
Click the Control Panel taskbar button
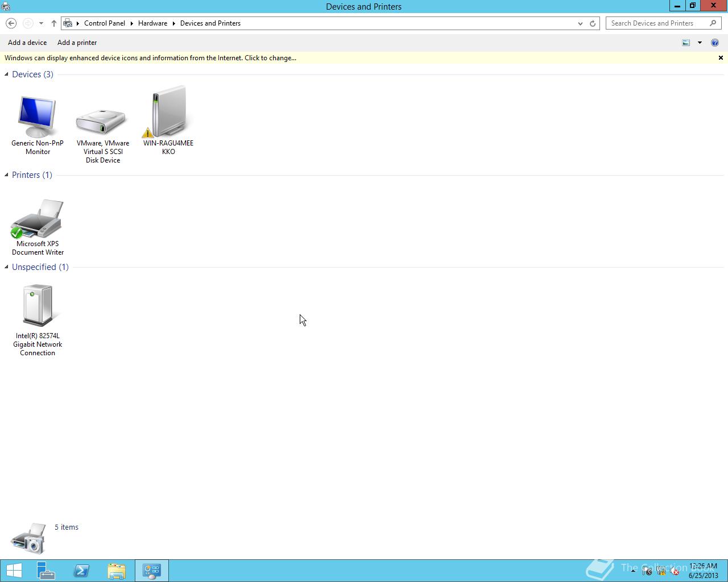pos(152,571)
